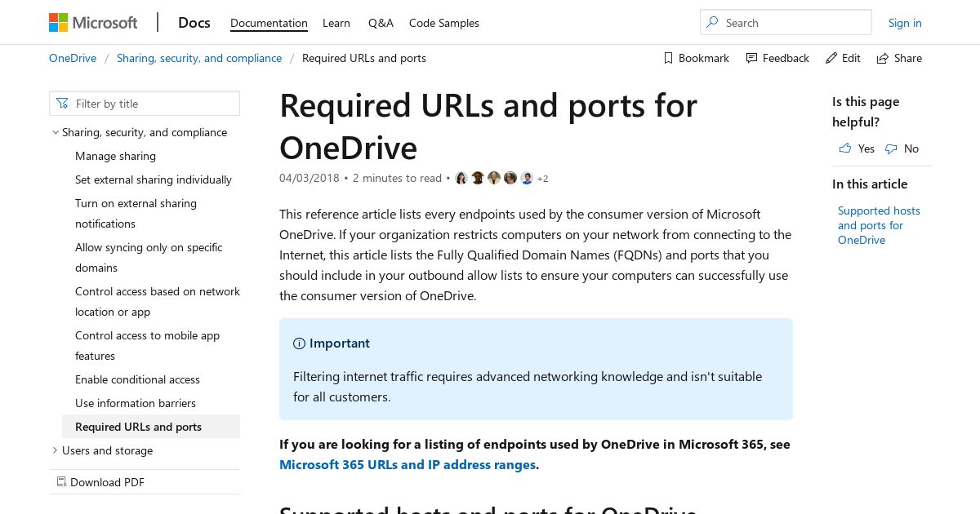
Task: Open Manage sharing article
Action: pos(115,156)
